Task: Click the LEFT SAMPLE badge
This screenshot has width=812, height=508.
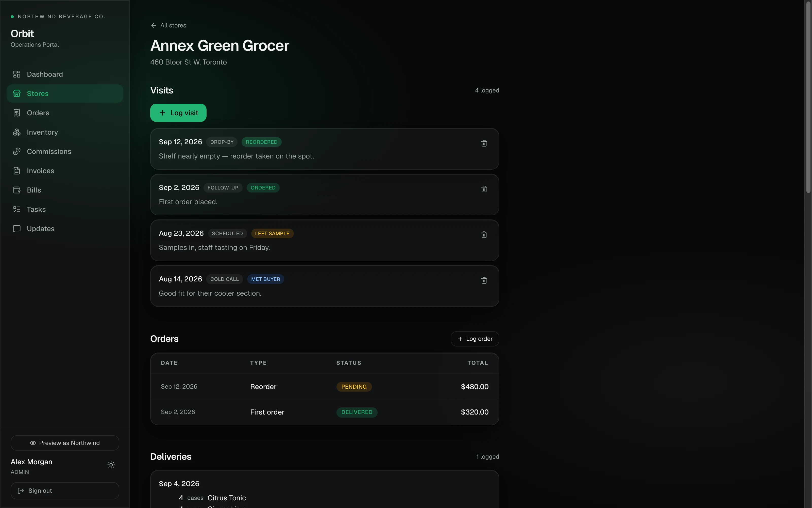Action: pyautogui.click(x=272, y=233)
